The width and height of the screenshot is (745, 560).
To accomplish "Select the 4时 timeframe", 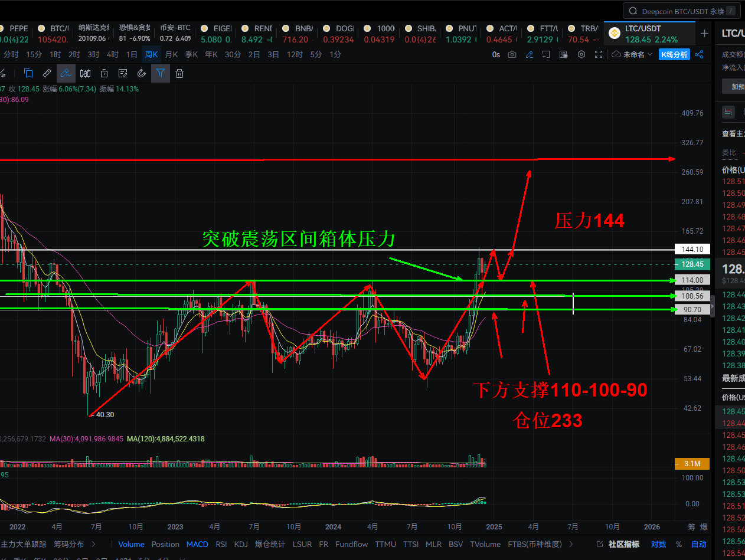I will (x=112, y=54).
